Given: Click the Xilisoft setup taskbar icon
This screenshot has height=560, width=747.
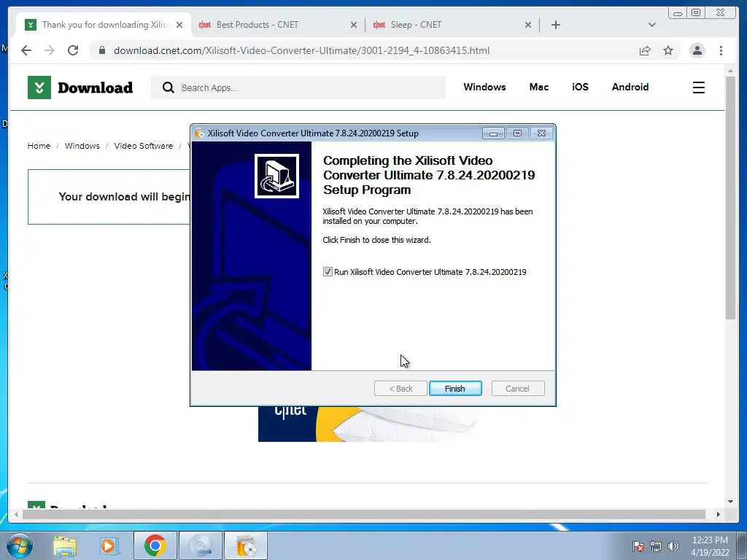Looking at the screenshot, I should point(245,545).
